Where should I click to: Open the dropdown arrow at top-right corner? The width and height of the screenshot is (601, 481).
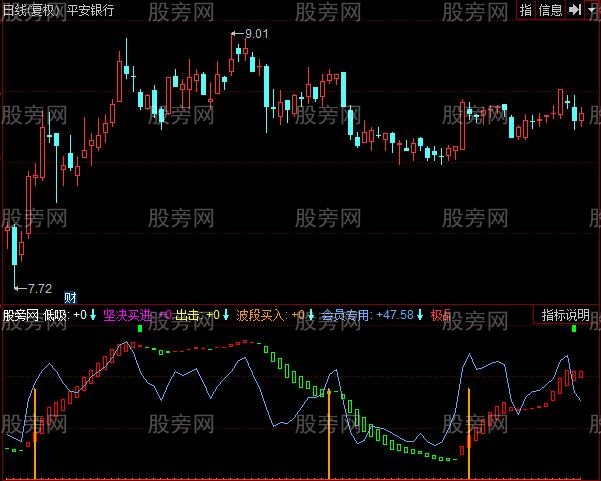click(x=592, y=10)
